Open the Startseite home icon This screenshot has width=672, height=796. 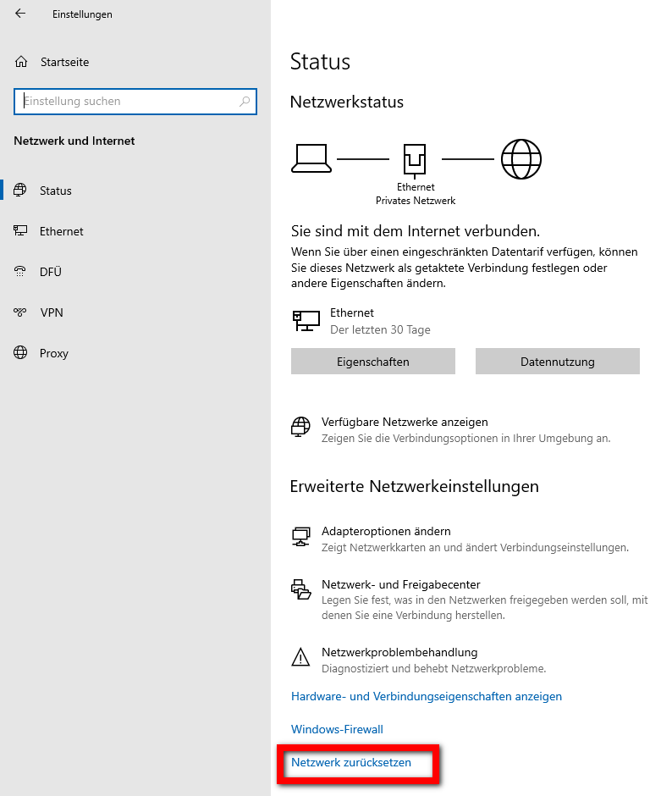(x=21, y=62)
